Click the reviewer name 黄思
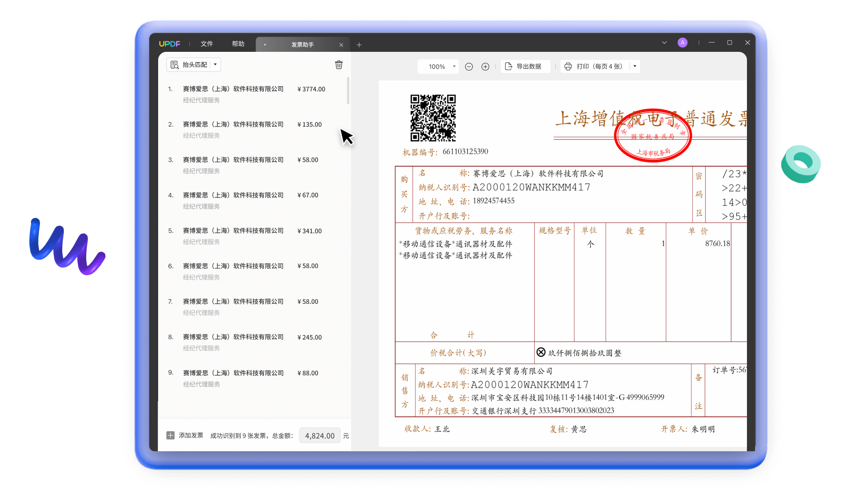The height and width of the screenshot is (504, 864). tap(579, 429)
